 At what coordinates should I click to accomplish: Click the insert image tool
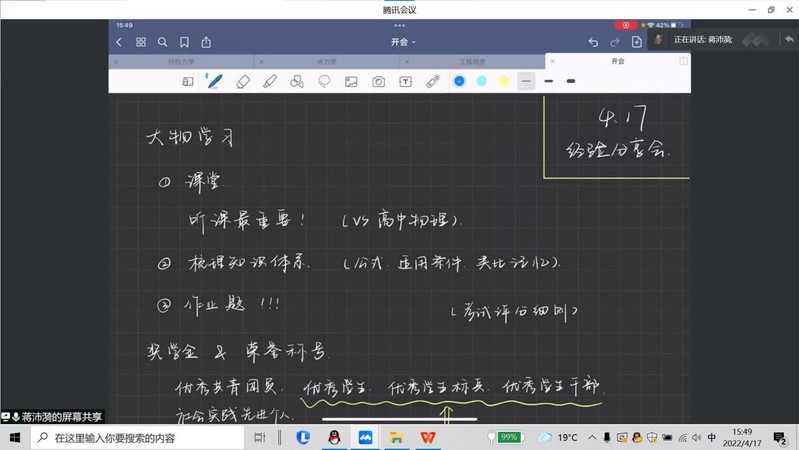pos(351,81)
